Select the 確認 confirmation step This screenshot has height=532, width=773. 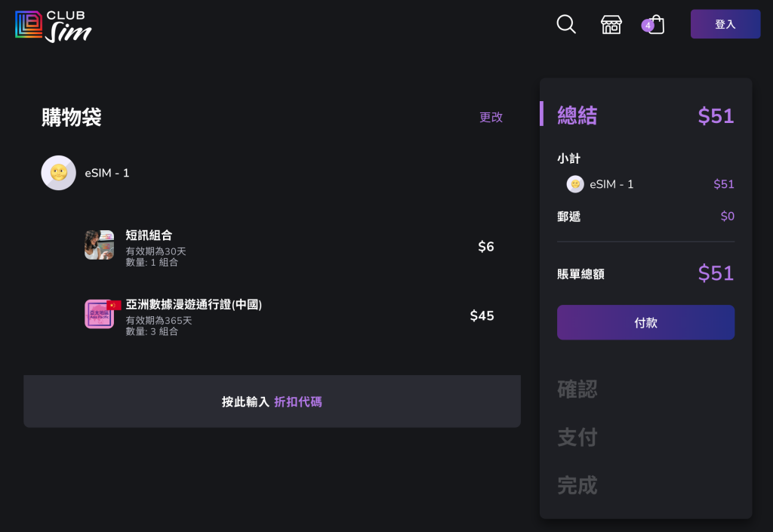click(x=577, y=389)
